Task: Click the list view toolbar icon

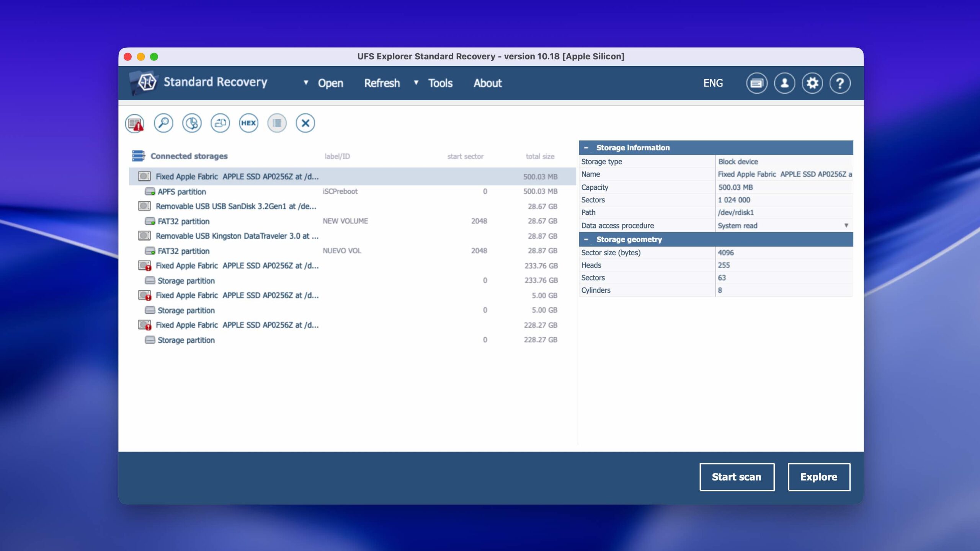Action: (x=277, y=123)
